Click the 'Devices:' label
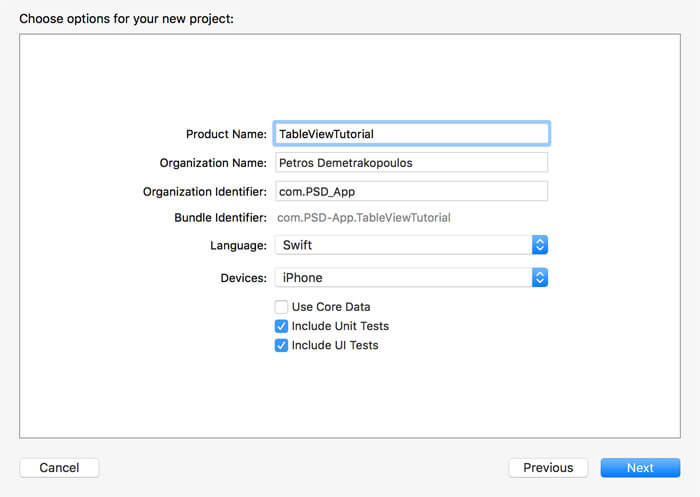Screen dimensions: 700x497 pyautogui.click(x=243, y=278)
